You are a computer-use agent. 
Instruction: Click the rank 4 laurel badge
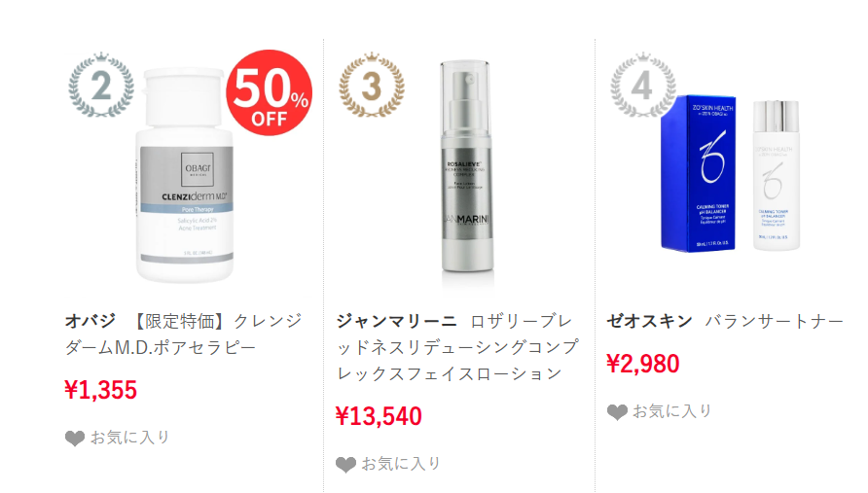pyautogui.click(x=642, y=85)
